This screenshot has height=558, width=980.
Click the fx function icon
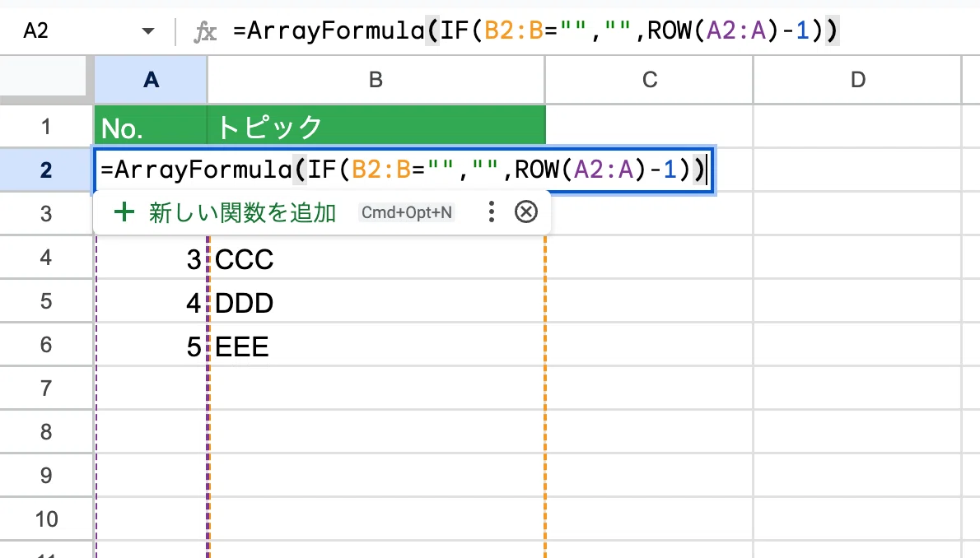click(205, 31)
